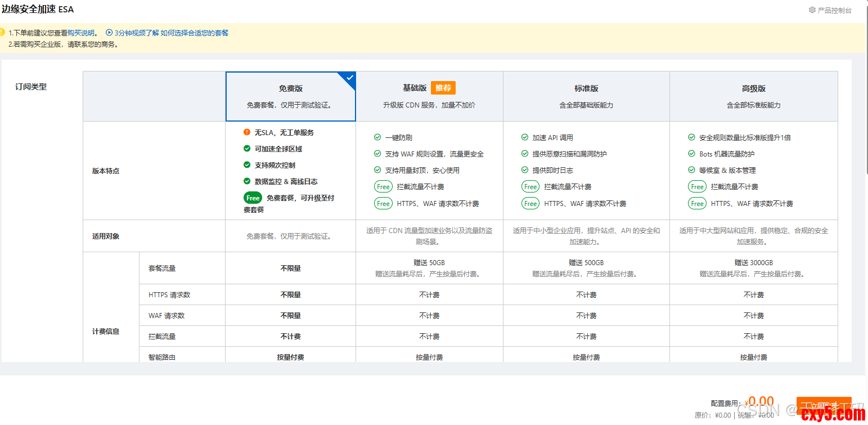
Task: Click the checkmark icon beside 一键防刷
Action: coord(377,137)
